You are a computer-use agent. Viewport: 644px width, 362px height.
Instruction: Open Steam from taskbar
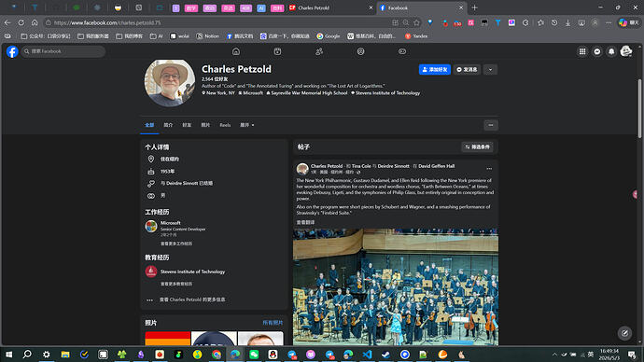(x=385, y=355)
